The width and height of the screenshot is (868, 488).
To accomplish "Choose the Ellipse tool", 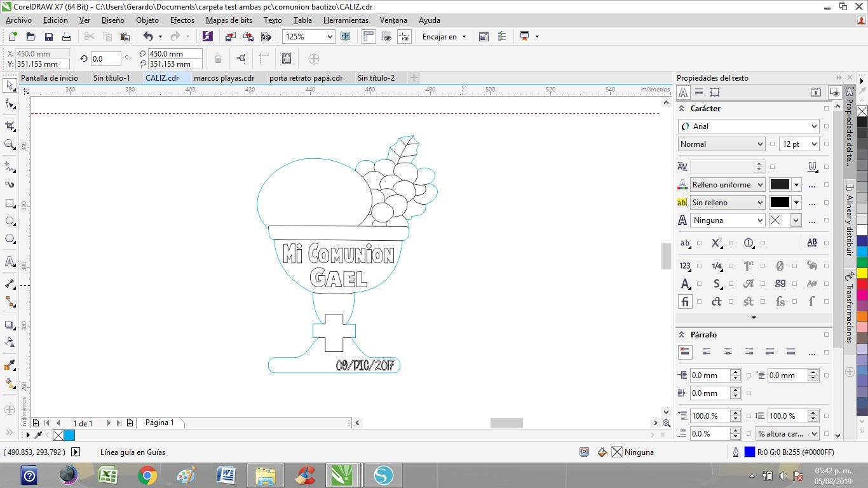I will [10, 221].
